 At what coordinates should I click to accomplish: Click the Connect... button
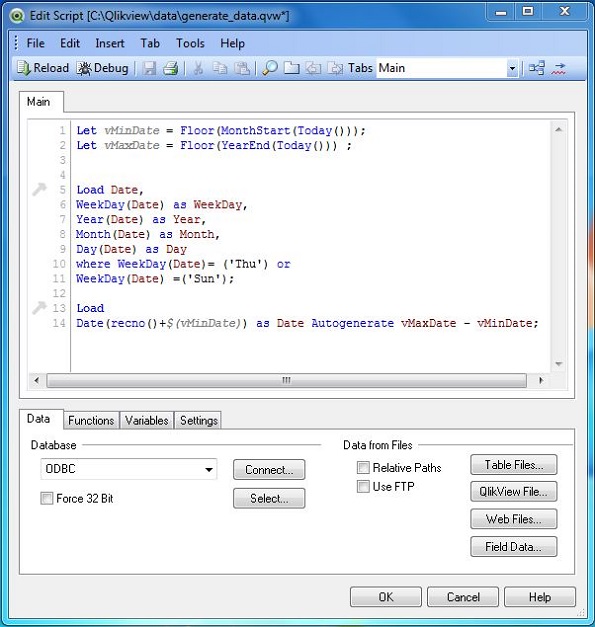[x=269, y=469]
